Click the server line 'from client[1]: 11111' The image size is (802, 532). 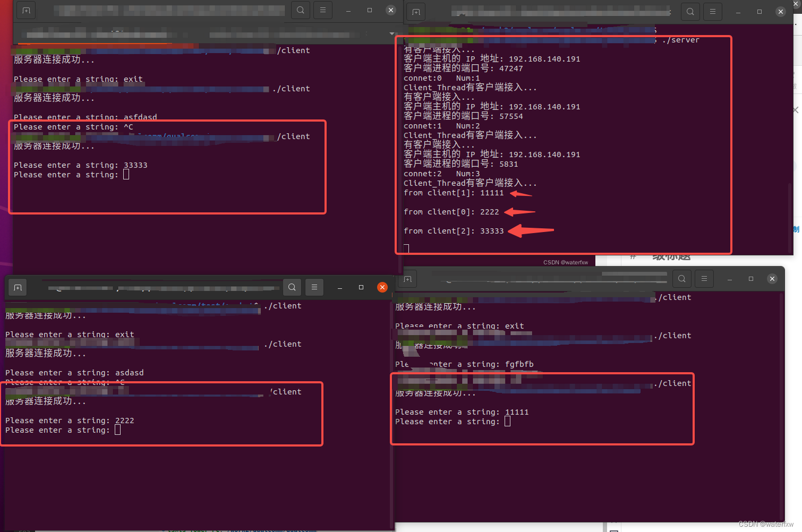[454, 193]
